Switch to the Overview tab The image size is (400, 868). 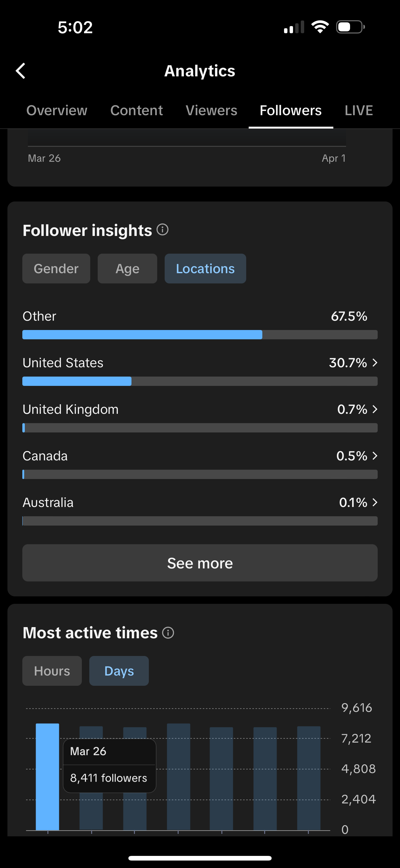(57, 111)
